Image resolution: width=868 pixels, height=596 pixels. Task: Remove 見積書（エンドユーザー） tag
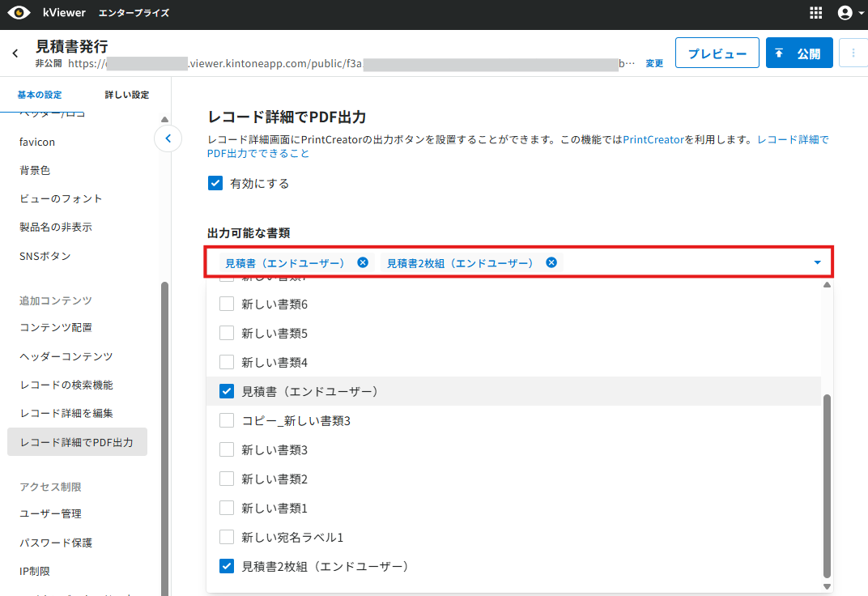363,262
